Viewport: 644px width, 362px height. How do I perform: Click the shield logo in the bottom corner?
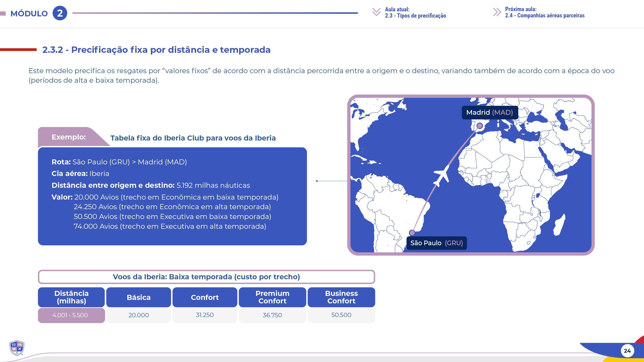tap(17, 348)
